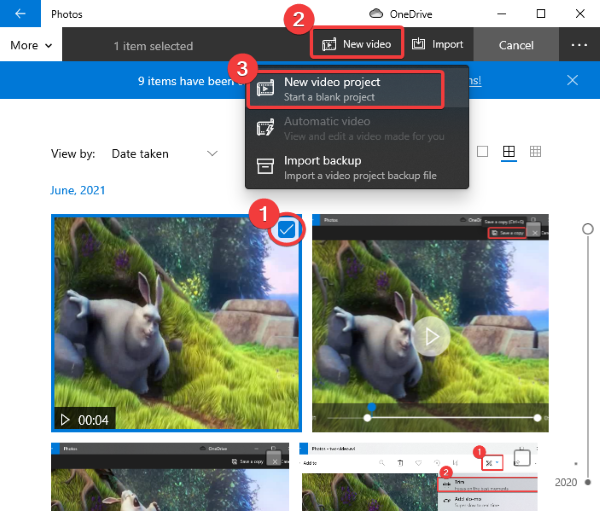Maximize the Photos window
Image resolution: width=600 pixels, height=511 pixels.
[x=541, y=14]
